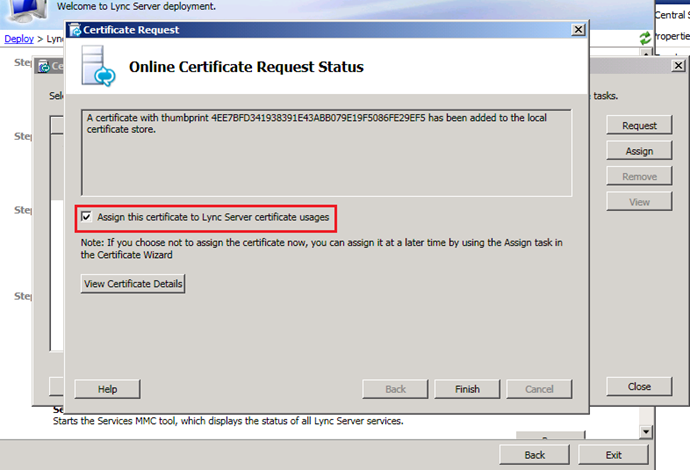Click the Services MMC tool description text
This screenshot has height=470, width=690.
pos(228,421)
